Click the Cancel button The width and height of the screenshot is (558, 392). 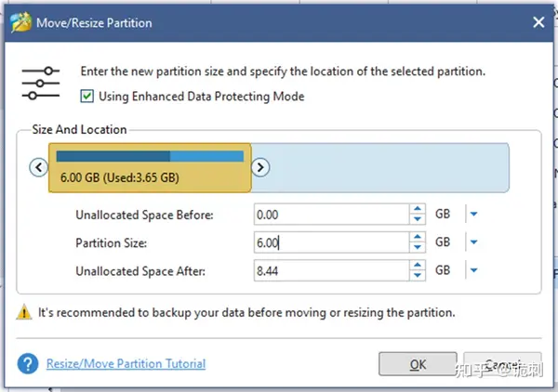pos(502,364)
